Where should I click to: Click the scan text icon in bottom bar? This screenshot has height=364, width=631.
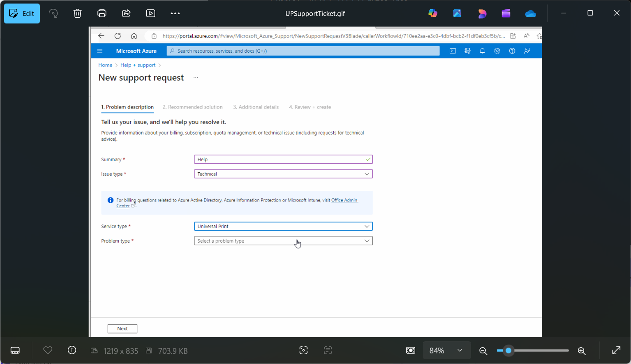[328, 351]
